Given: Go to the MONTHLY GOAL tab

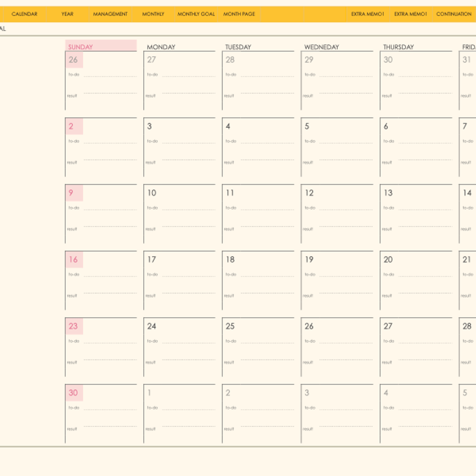Looking at the screenshot, I should (196, 14).
